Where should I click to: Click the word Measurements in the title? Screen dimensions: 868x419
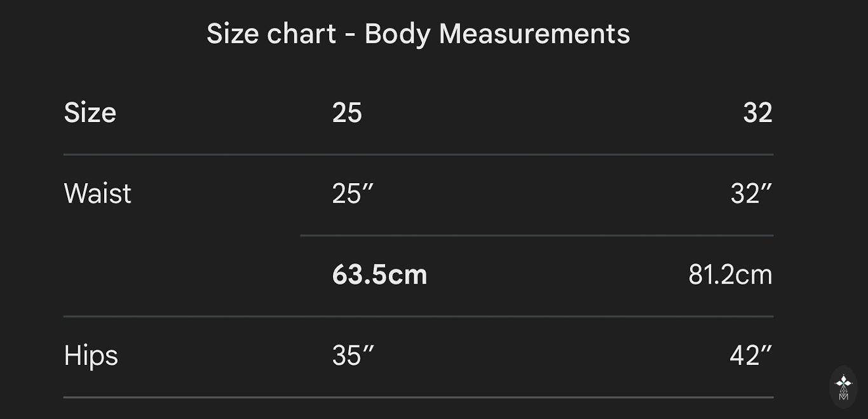[534, 34]
